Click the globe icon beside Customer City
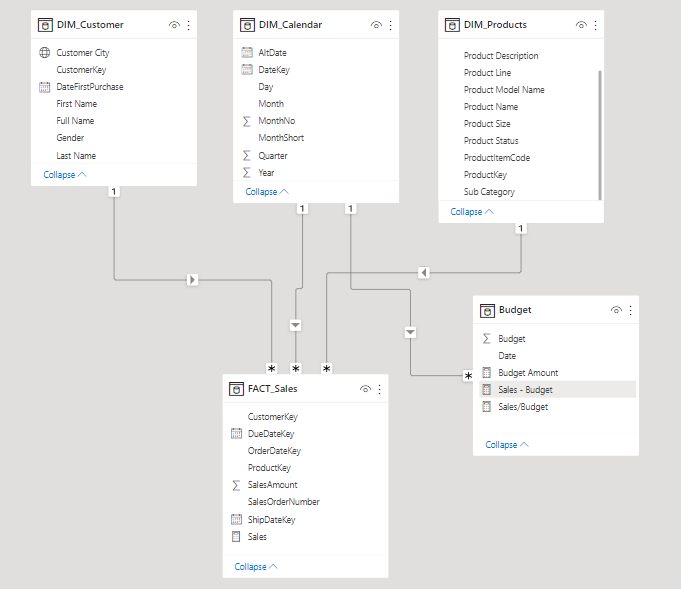This screenshot has height=589, width=681. [44, 52]
